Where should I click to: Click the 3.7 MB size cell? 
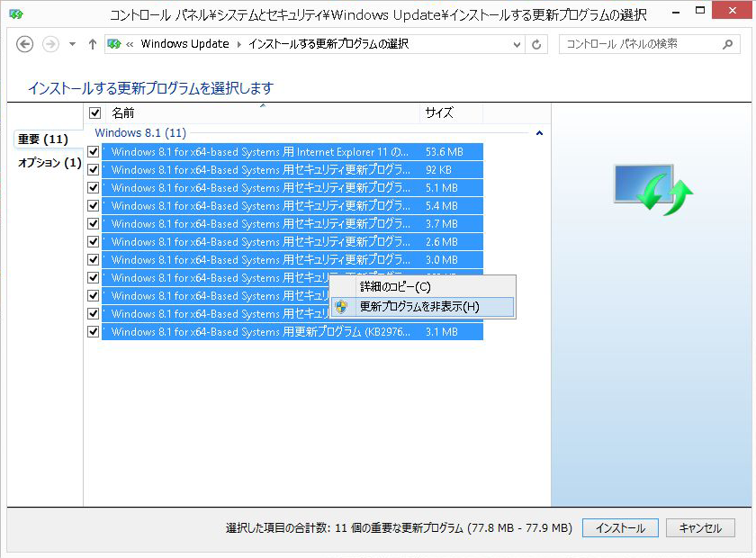[x=442, y=224]
